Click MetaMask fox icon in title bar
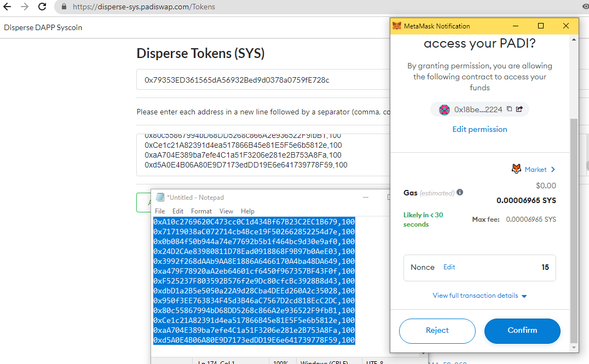The image size is (589, 364). click(x=397, y=26)
